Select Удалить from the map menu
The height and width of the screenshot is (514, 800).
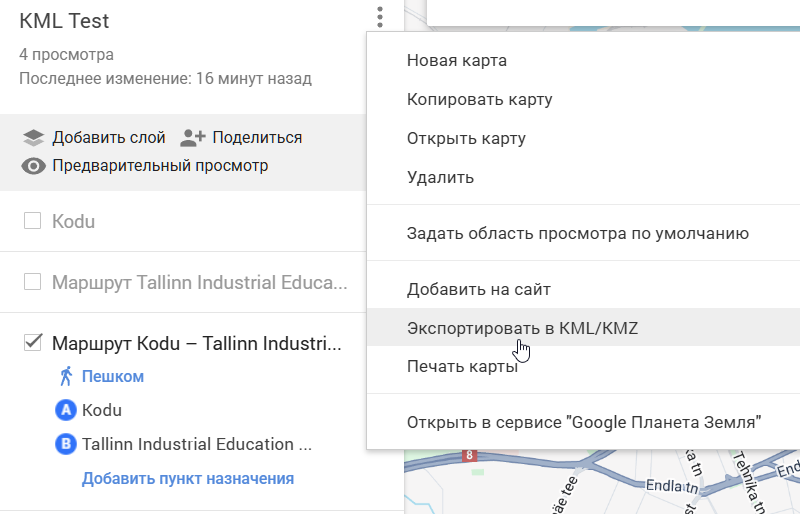pos(440,178)
